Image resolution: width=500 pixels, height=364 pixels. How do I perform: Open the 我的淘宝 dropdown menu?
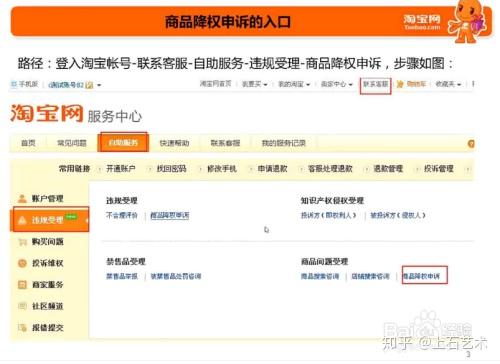[294, 84]
